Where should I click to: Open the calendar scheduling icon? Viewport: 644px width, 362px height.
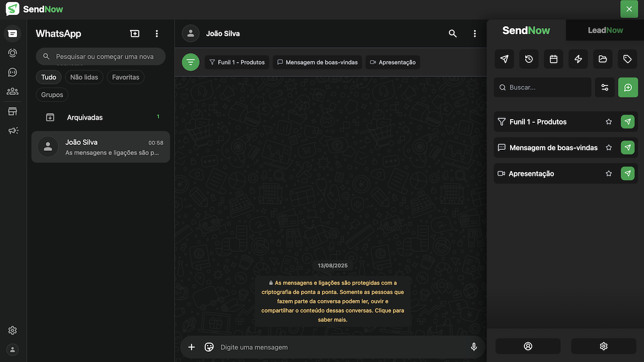tap(553, 59)
